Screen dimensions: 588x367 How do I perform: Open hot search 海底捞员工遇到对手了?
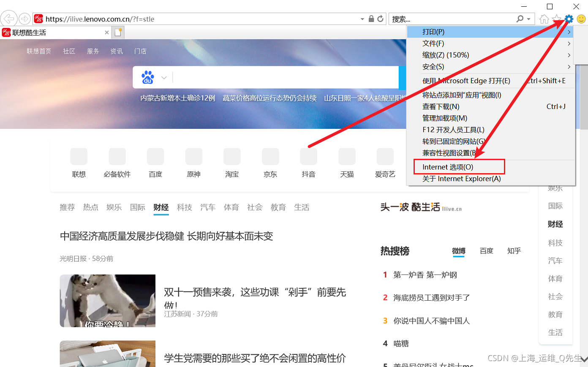coord(431,298)
